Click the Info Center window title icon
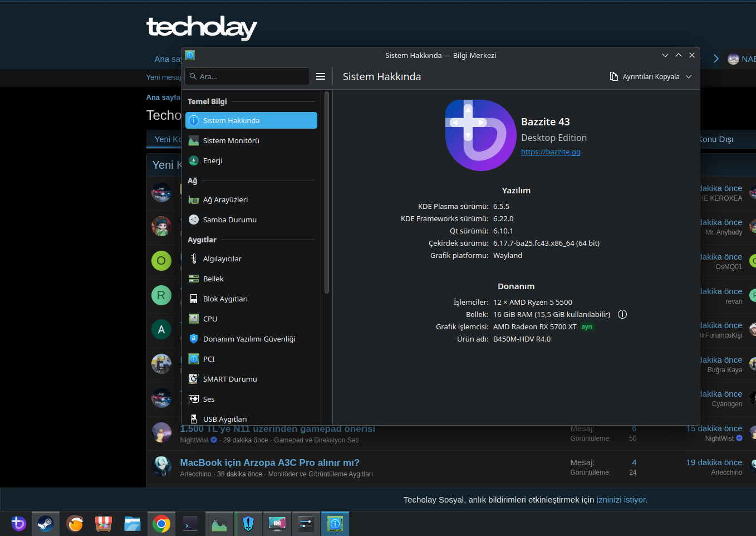756x536 pixels. (190, 55)
